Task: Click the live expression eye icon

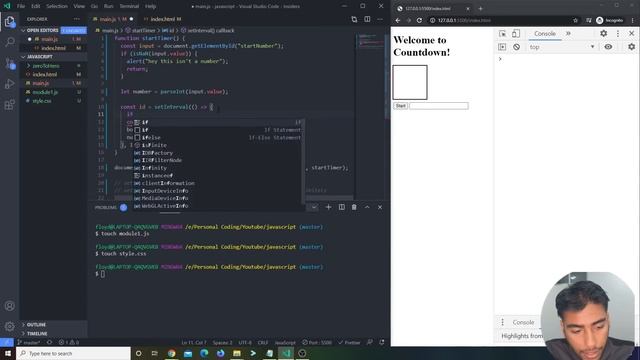Action: pyautogui.click(x=608, y=47)
